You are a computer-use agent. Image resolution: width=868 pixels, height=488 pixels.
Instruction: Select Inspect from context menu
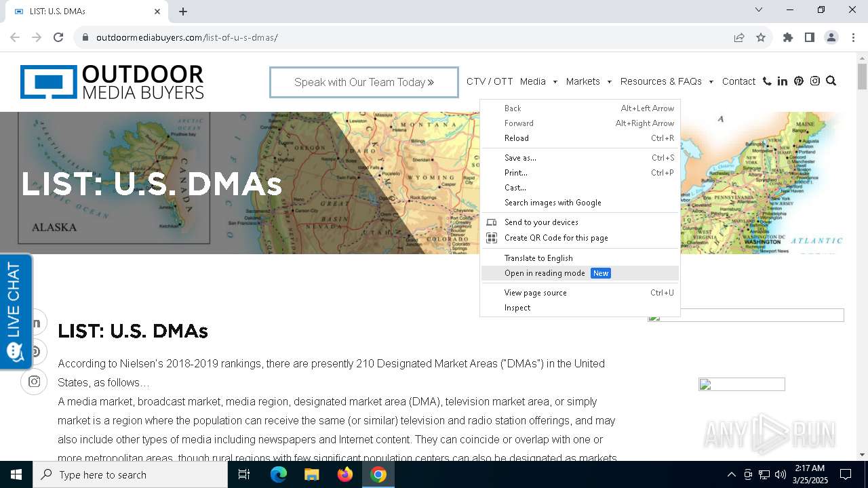coord(580,308)
